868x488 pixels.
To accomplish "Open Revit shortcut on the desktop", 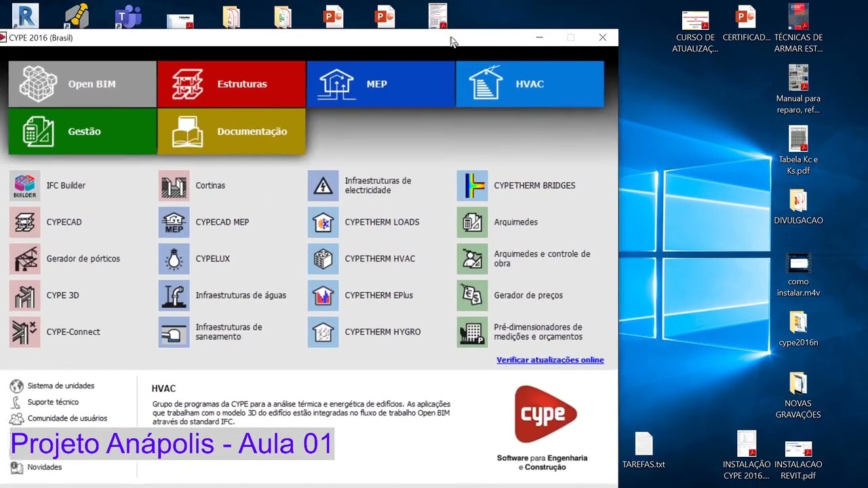I will [x=25, y=15].
